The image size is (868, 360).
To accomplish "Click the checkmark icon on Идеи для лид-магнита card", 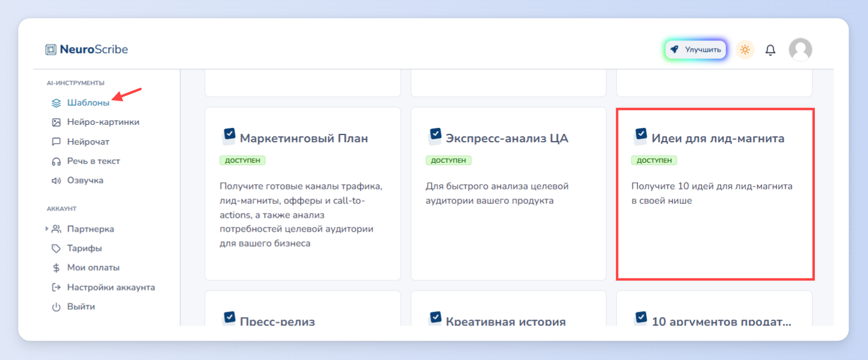I will point(640,136).
